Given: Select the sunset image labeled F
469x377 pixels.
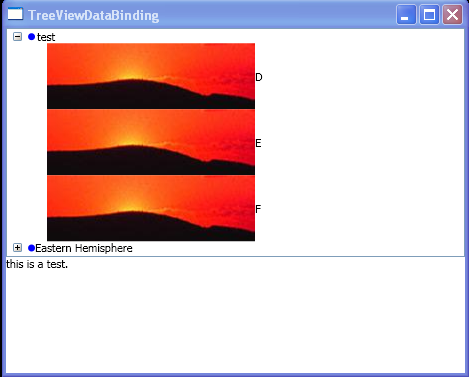Looking at the screenshot, I should click(151, 208).
